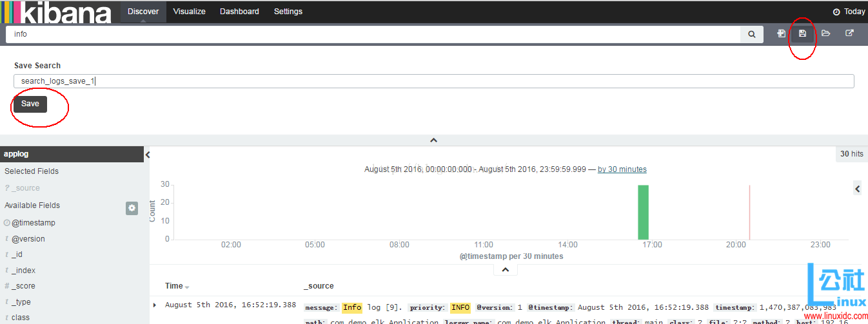
Task: Sort by the Time column arrow
Action: tap(188, 287)
